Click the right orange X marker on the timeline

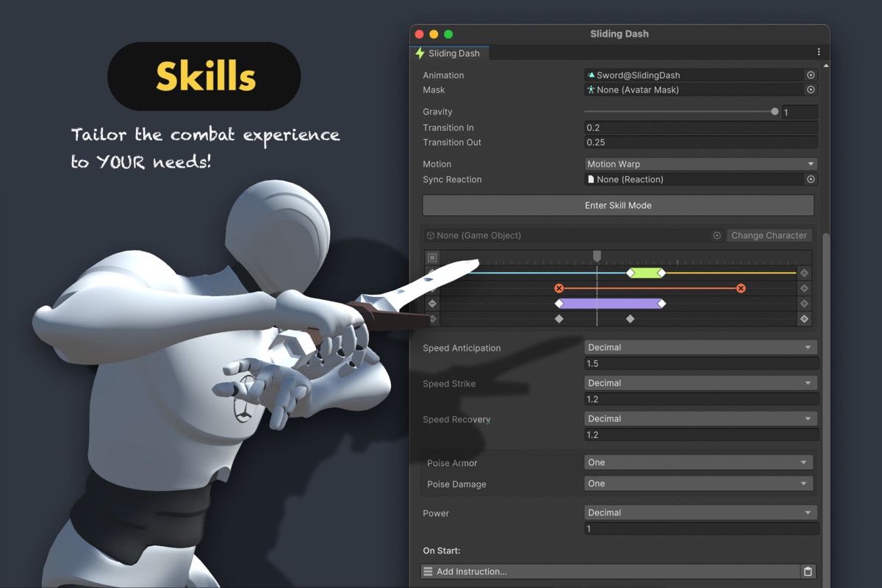point(741,288)
